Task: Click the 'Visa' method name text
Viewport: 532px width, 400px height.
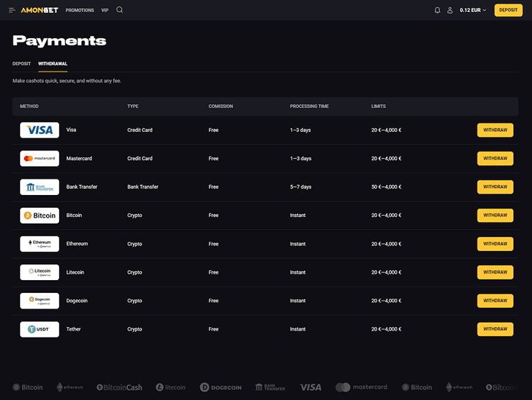Action: coord(71,130)
